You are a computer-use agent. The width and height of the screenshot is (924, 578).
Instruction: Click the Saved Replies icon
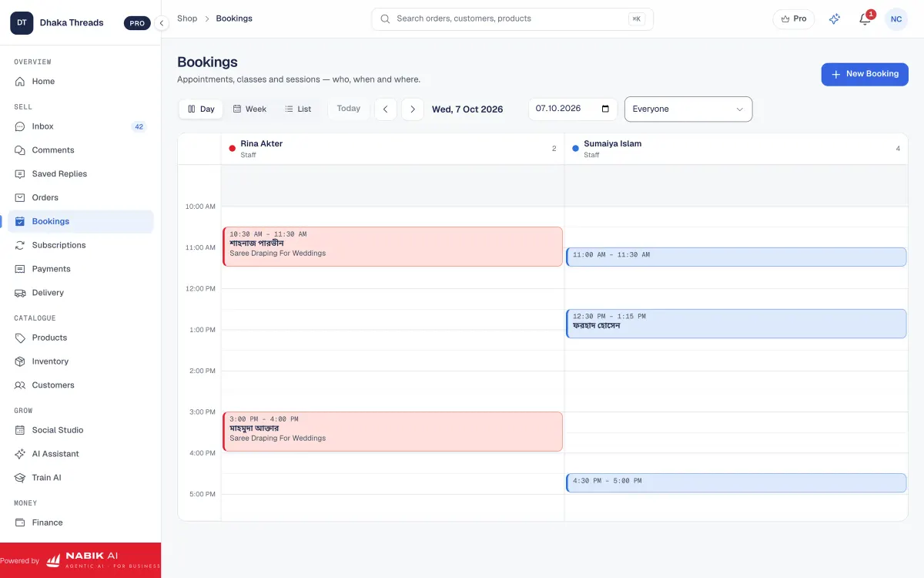pos(20,174)
